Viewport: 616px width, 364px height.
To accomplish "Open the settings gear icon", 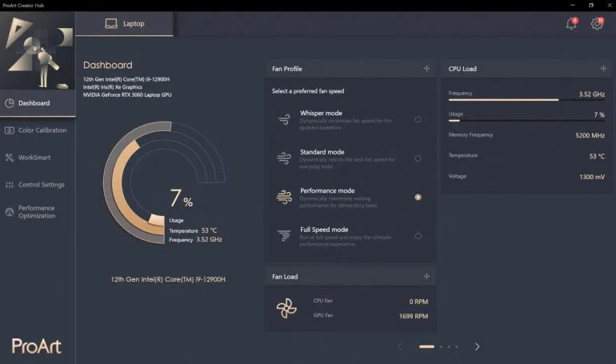I will [x=597, y=23].
